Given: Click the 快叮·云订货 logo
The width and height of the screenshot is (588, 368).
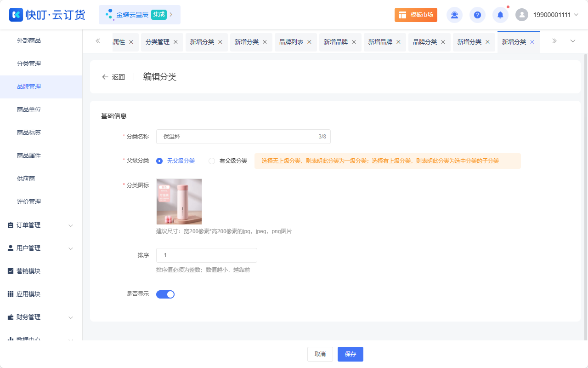Looking at the screenshot, I should pos(47,15).
